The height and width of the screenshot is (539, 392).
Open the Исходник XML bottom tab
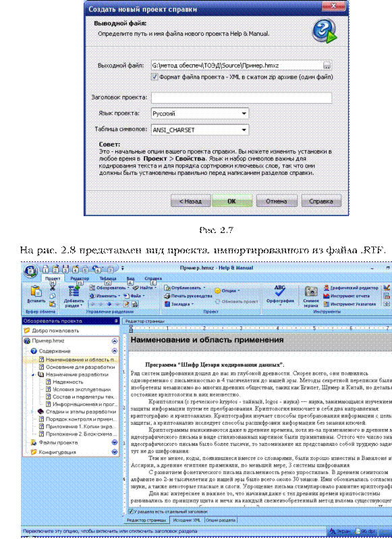point(187,520)
